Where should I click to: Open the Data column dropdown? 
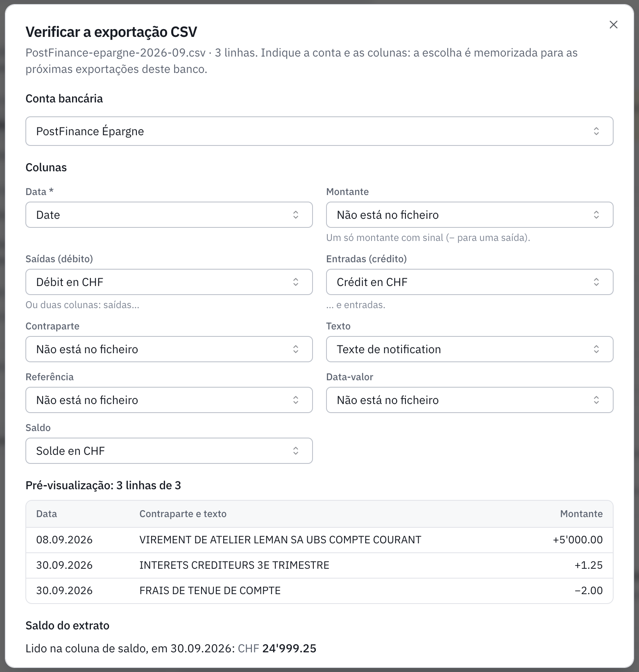pyautogui.click(x=169, y=215)
